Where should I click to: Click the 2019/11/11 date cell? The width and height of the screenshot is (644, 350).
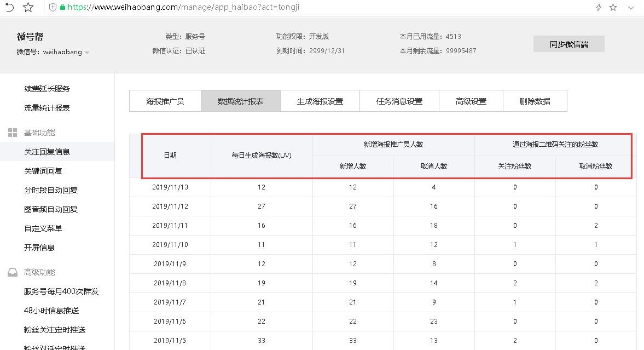coord(170,225)
